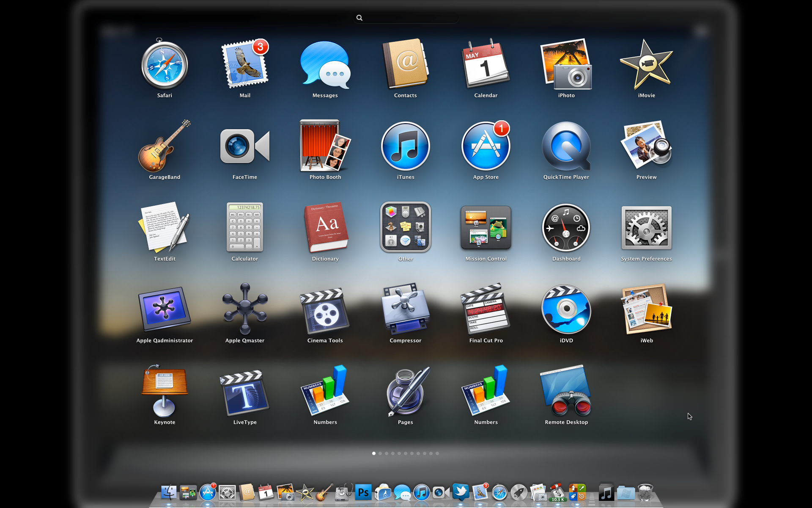Open Mail from the Dock
The height and width of the screenshot is (508, 812).
click(x=480, y=492)
